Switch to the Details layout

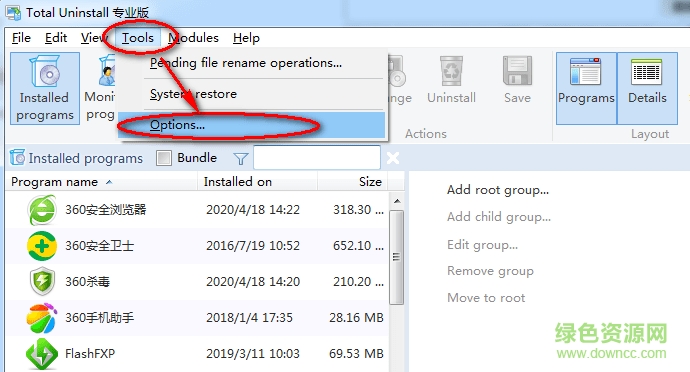pos(647,88)
